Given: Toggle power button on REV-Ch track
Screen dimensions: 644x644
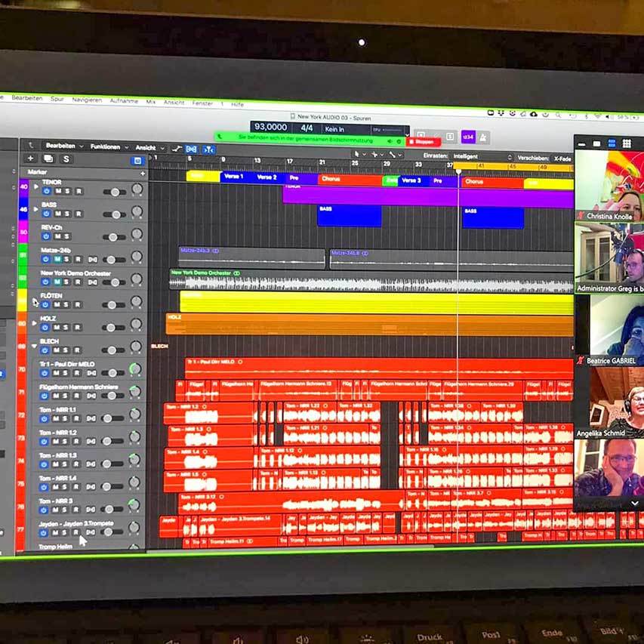Looking at the screenshot, I should tap(45, 237).
